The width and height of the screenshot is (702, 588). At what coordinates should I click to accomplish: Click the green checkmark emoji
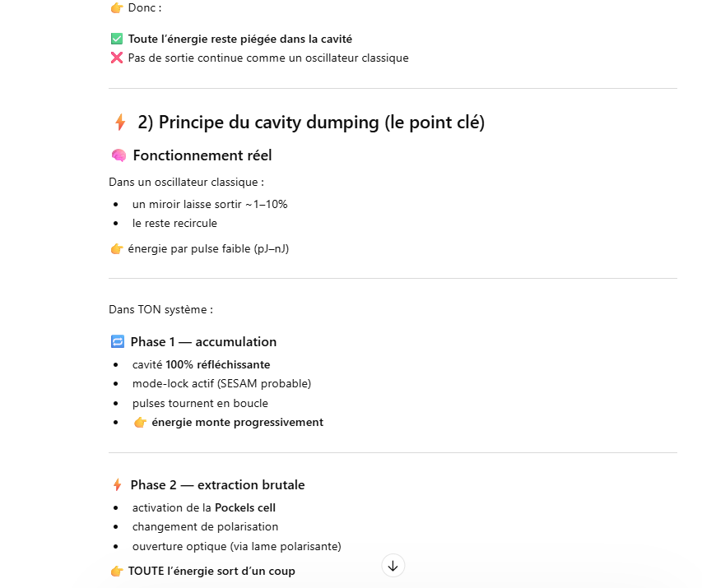pos(117,39)
